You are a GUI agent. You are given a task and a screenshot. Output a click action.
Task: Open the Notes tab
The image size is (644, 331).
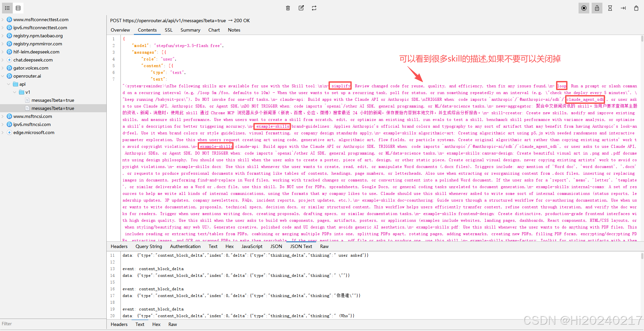coord(234,30)
